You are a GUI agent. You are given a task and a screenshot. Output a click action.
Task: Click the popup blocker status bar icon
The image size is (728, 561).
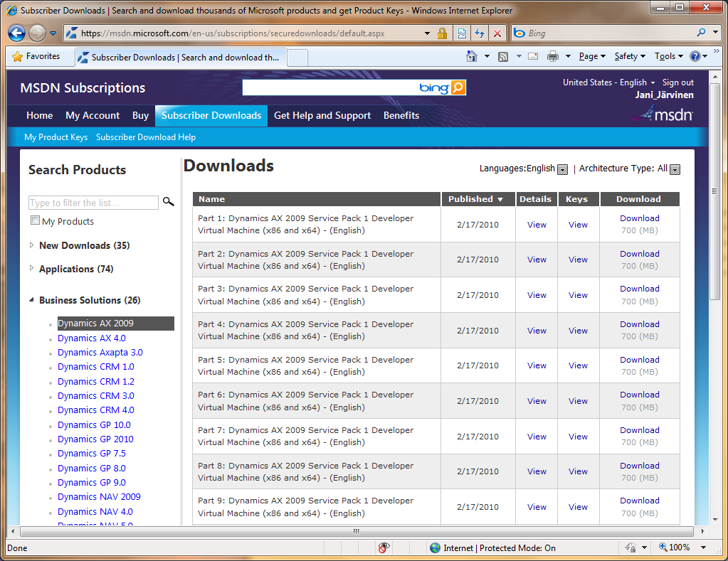coord(384,548)
